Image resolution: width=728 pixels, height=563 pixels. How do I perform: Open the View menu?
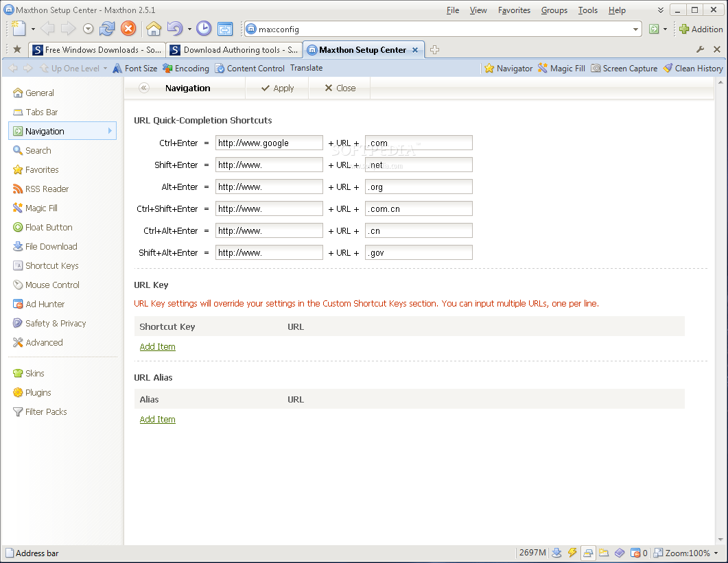click(x=478, y=10)
